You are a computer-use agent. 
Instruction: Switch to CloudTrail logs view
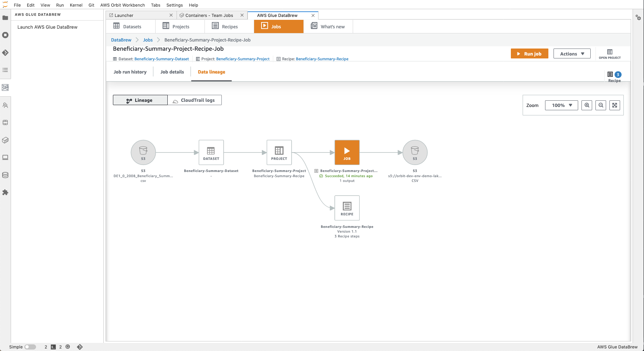pyautogui.click(x=195, y=100)
